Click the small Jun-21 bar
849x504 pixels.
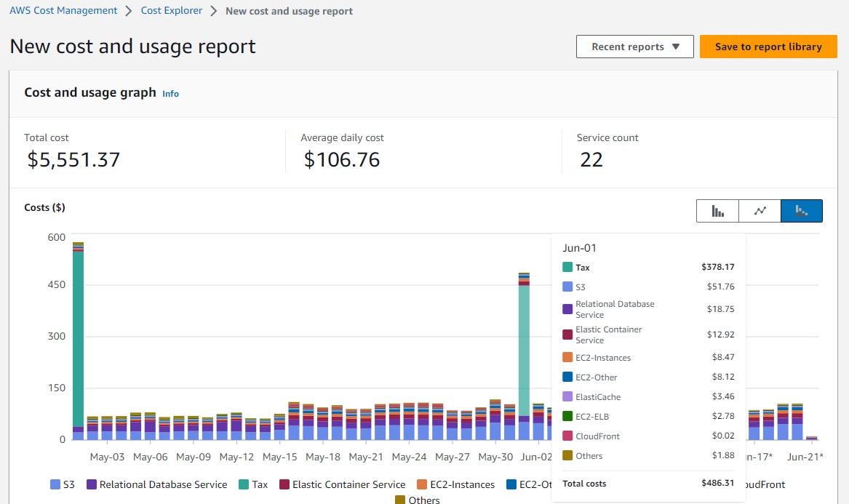811,438
